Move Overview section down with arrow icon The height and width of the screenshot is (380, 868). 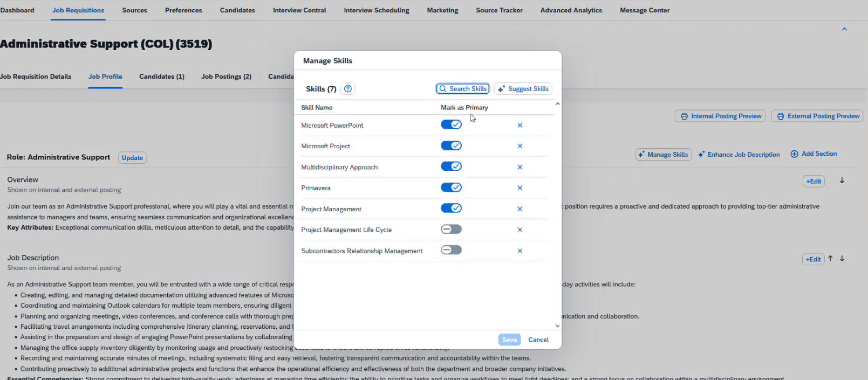[x=842, y=181]
